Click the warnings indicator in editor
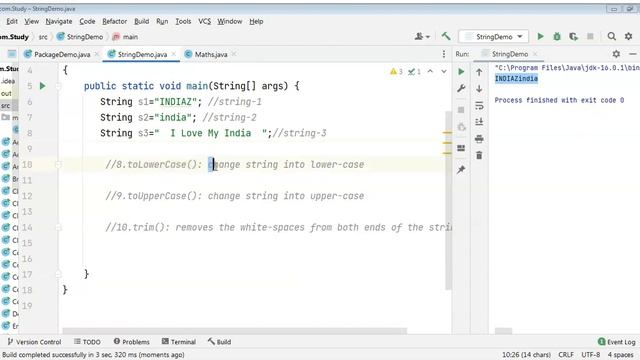The image size is (640, 360). (x=396, y=72)
